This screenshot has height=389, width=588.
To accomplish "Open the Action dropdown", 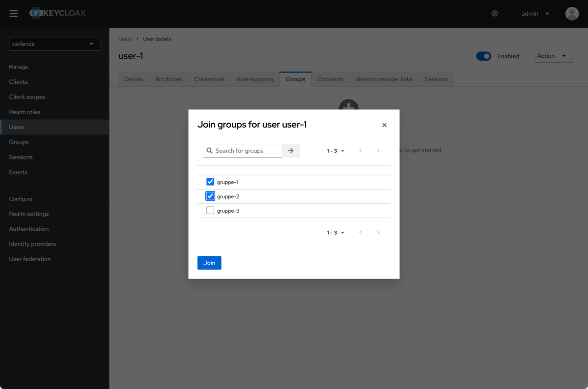I will 553,55.
